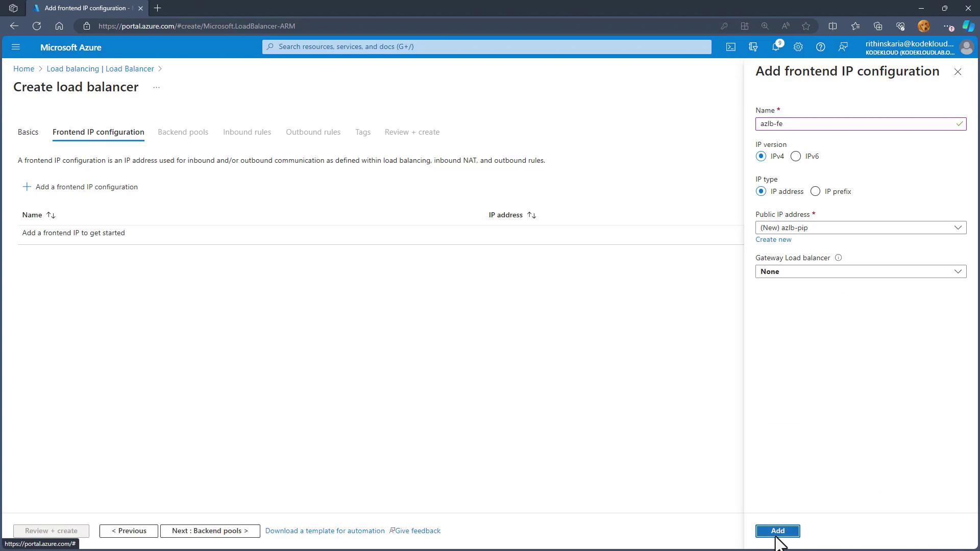This screenshot has width=980, height=551.
Task: Open the help question mark icon
Action: [820, 47]
